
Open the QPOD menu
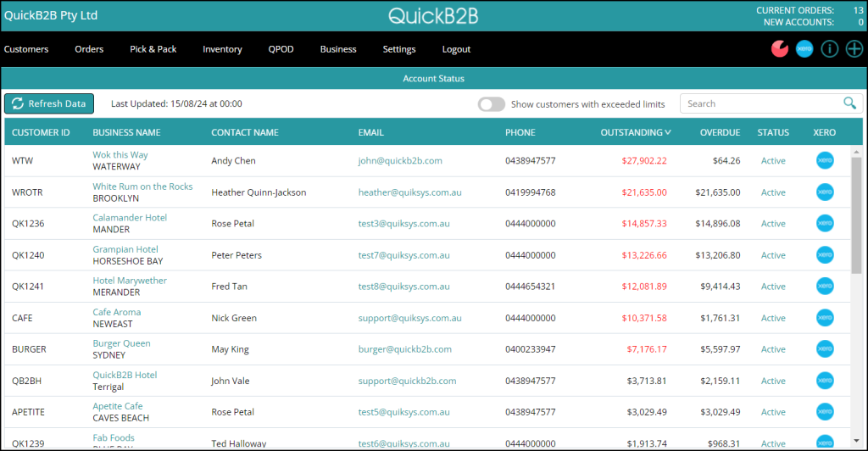click(x=281, y=49)
